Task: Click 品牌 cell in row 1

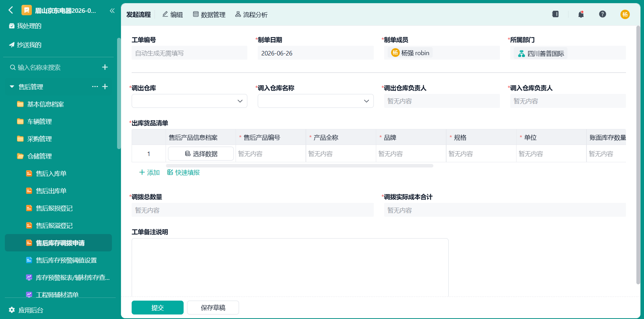Action: (x=411, y=154)
